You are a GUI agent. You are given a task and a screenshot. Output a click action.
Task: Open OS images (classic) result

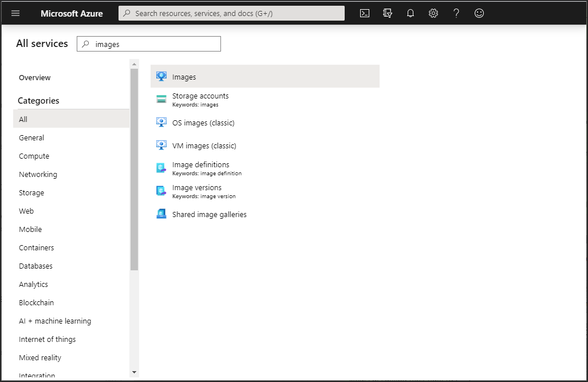(x=265, y=123)
